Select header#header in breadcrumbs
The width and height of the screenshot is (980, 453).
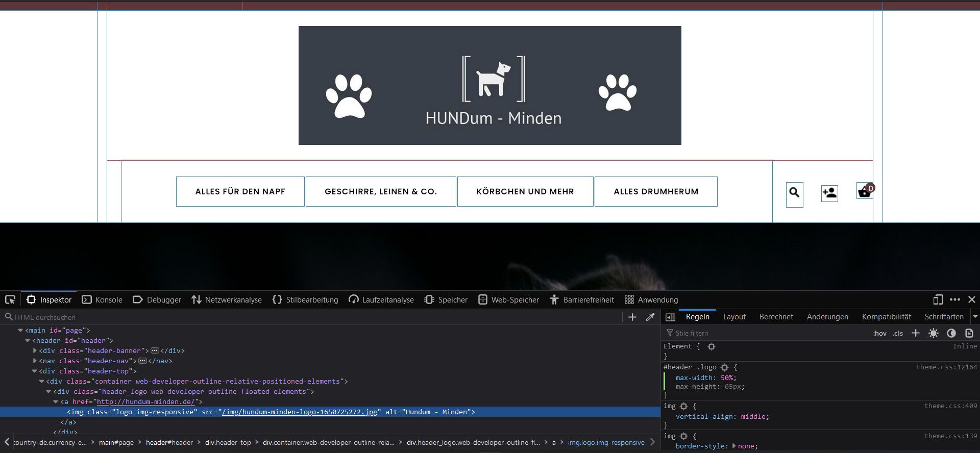[x=169, y=443]
